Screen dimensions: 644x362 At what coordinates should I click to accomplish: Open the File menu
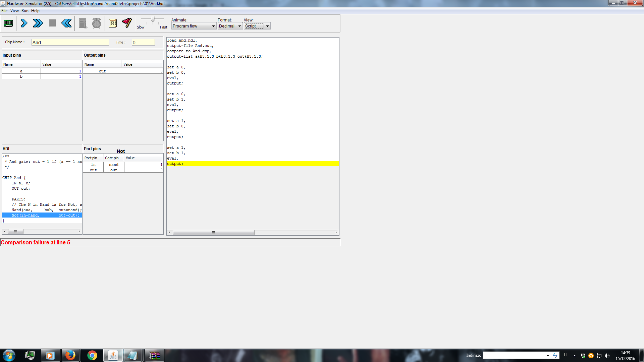coord(4,11)
